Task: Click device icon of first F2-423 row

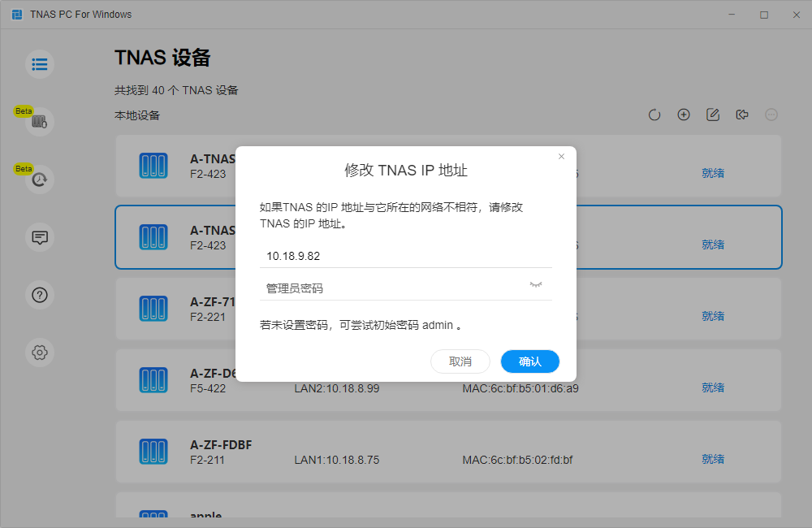Action: (x=153, y=166)
